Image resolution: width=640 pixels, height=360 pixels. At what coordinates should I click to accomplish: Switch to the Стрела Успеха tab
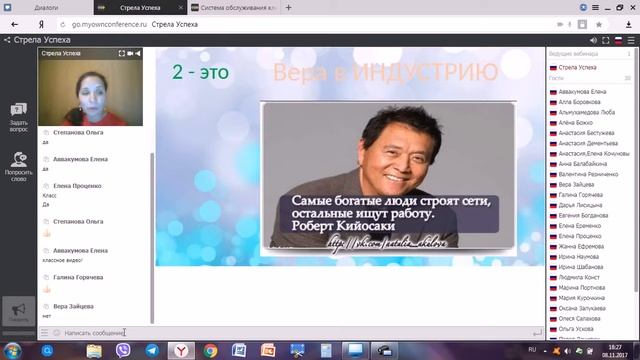(140, 7)
